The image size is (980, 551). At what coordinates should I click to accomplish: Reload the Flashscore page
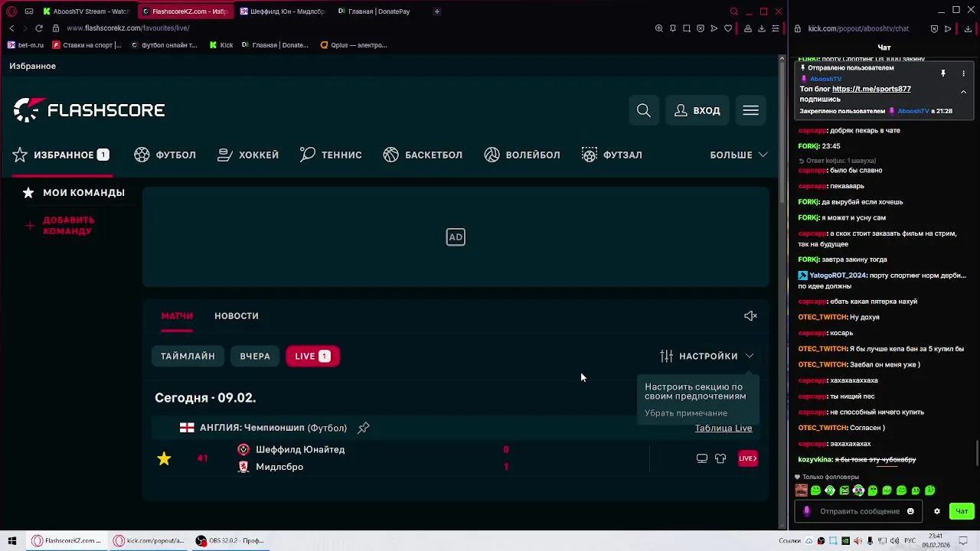(39, 28)
